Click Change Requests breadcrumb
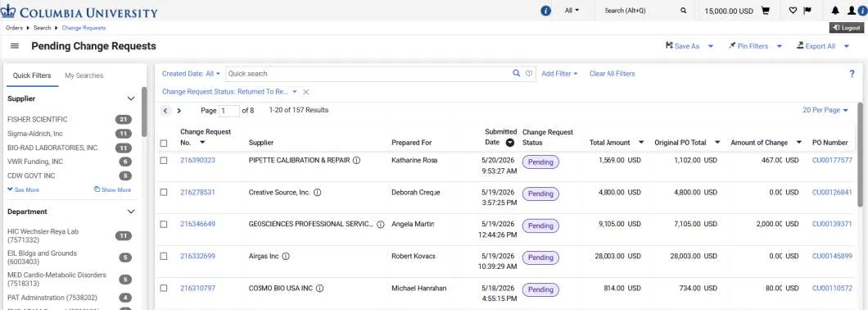Image resolution: width=868 pixels, height=310 pixels. [84, 28]
